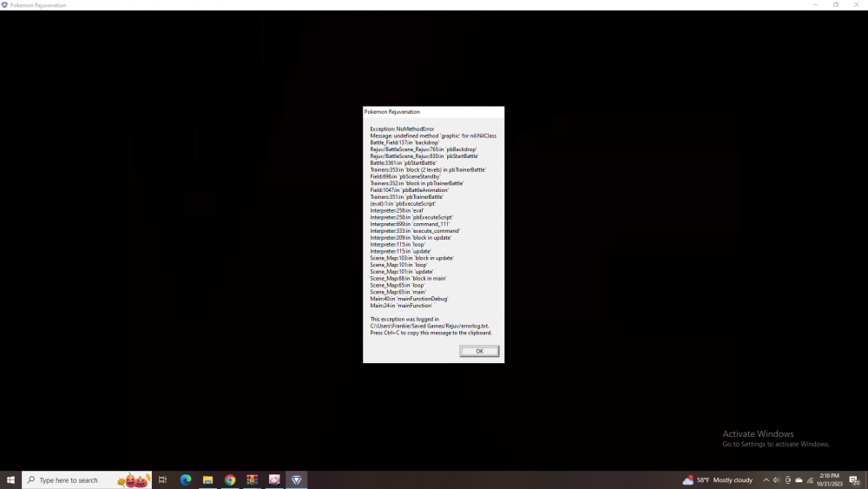Open the anime character taskbar app
Viewport: 868px width, 489px height.
[x=274, y=479]
